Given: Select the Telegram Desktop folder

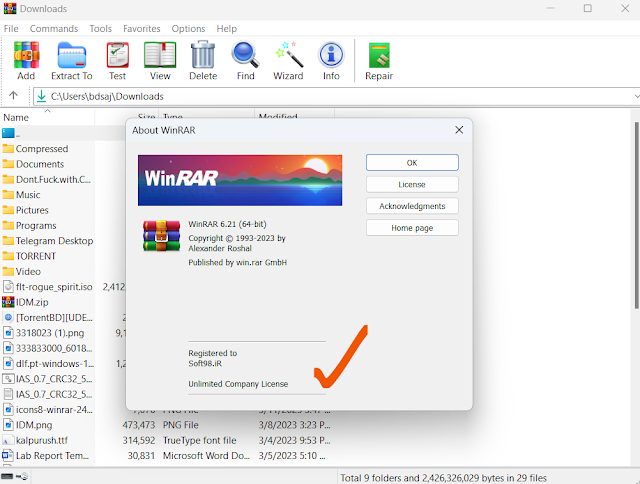Looking at the screenshot, I should (x=48, y=241).
